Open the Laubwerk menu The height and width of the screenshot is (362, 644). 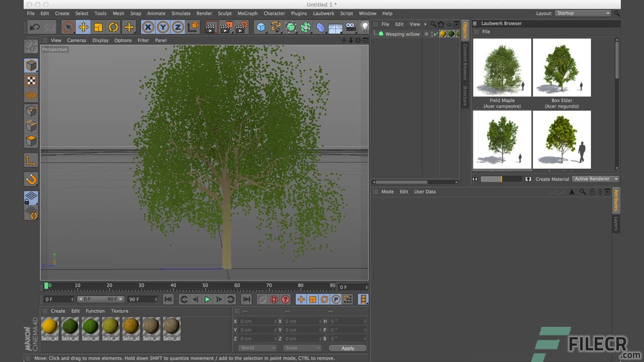pos(324,14)
